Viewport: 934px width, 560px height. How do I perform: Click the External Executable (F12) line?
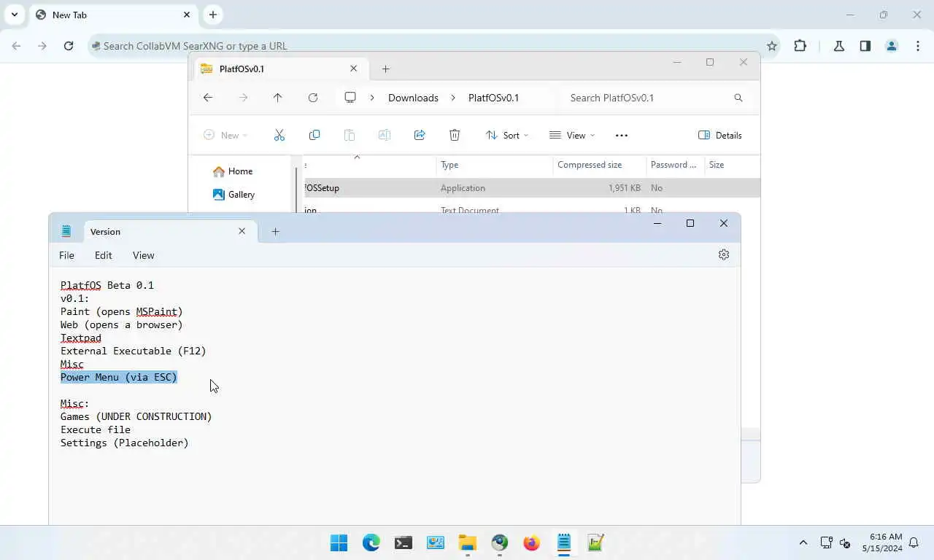[134, 351]
